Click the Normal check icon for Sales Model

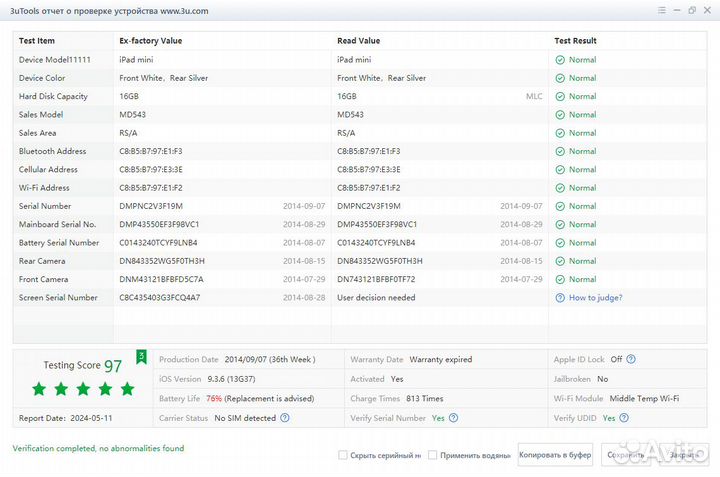click(x=560, y=115)
